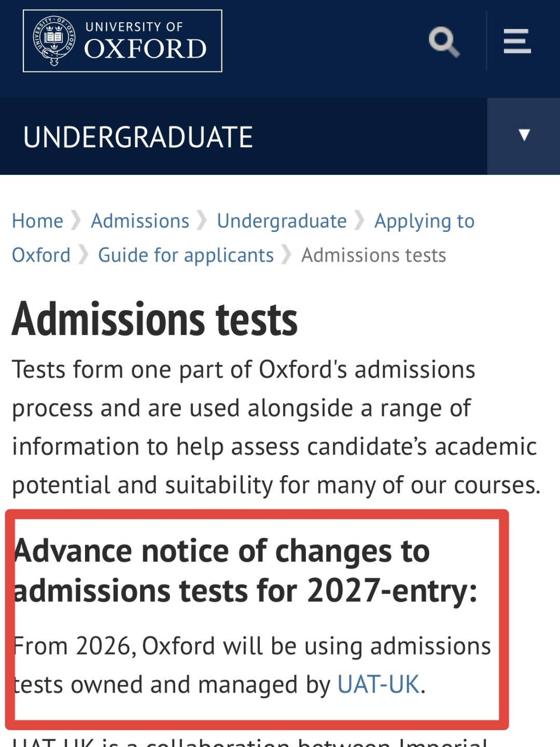The width and height of the screenshot is (560, 747).
Task: Open the Admissions breadcrumb link
Action: pyautogui.click(x=140, y=221)
